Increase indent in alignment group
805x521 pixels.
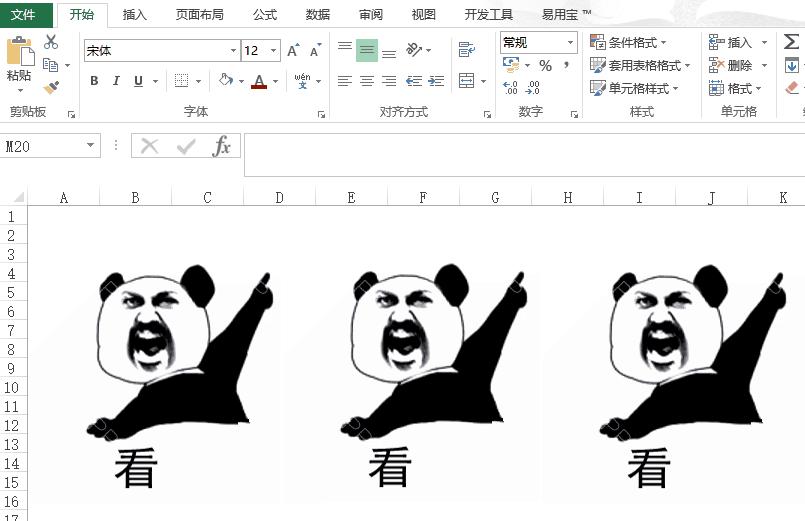pos(436,81)
